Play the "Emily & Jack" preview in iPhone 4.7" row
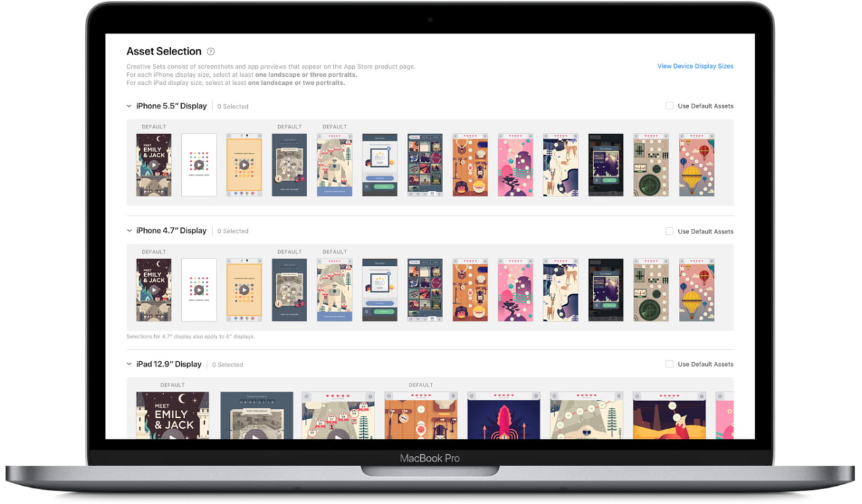The image size is (862, 504). pos(154,289)
